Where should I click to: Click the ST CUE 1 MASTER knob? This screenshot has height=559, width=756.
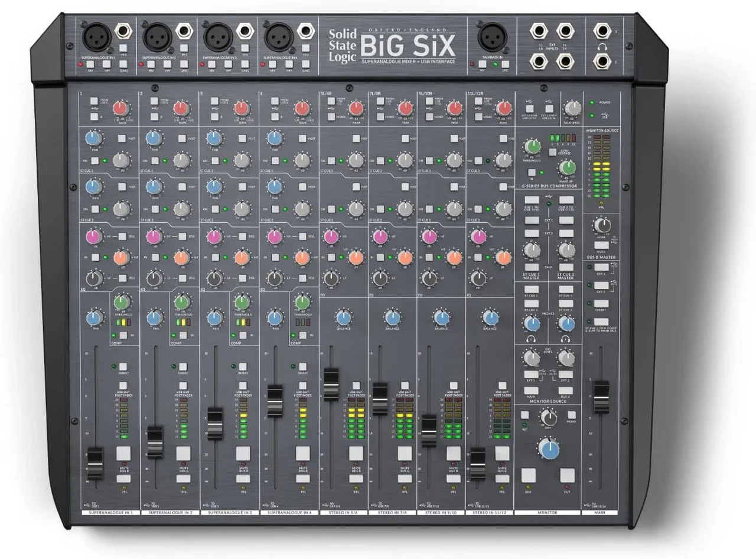tap(532, 251)
